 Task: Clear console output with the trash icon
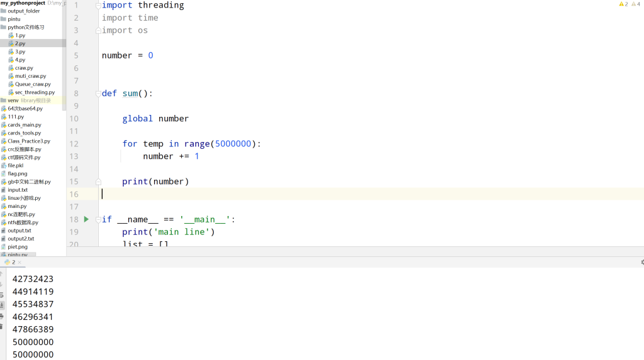[2, 326]
